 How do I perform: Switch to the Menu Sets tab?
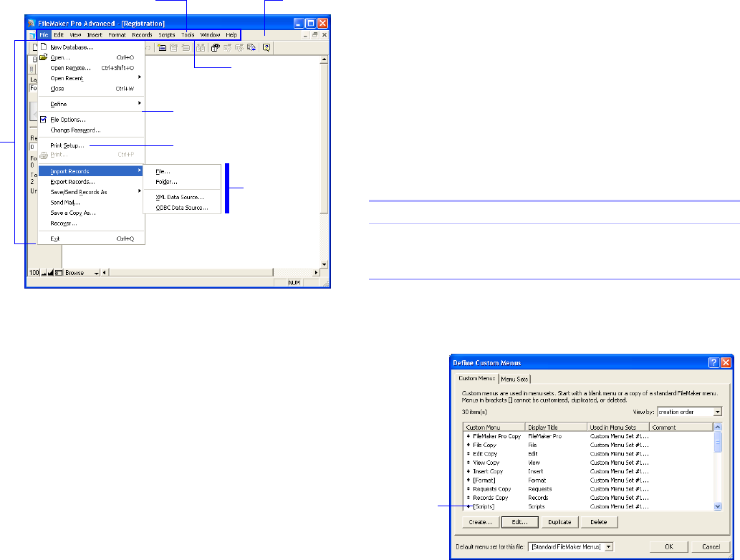pyautogui.click(x=514, y=379)
